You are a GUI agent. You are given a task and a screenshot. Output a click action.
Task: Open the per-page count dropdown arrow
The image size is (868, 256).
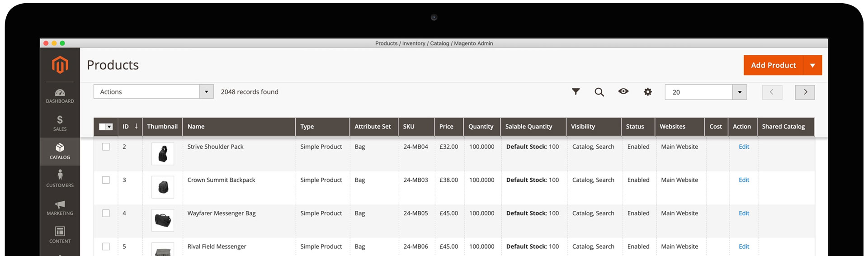tap(740, 92)
